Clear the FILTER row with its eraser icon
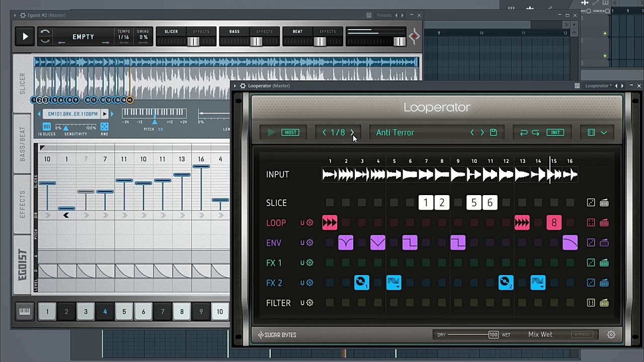The height and width of the screenshot is (362, 644). [604, 303]
